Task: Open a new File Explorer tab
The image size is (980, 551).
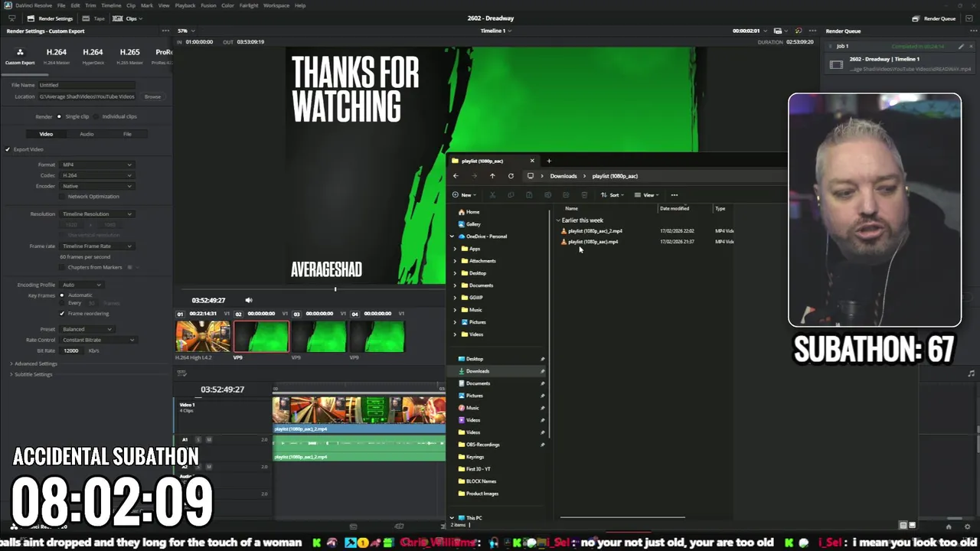Action: coord(548,161)
